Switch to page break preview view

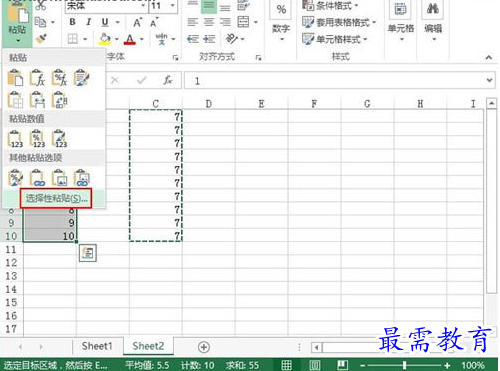(x=342, y=365)
